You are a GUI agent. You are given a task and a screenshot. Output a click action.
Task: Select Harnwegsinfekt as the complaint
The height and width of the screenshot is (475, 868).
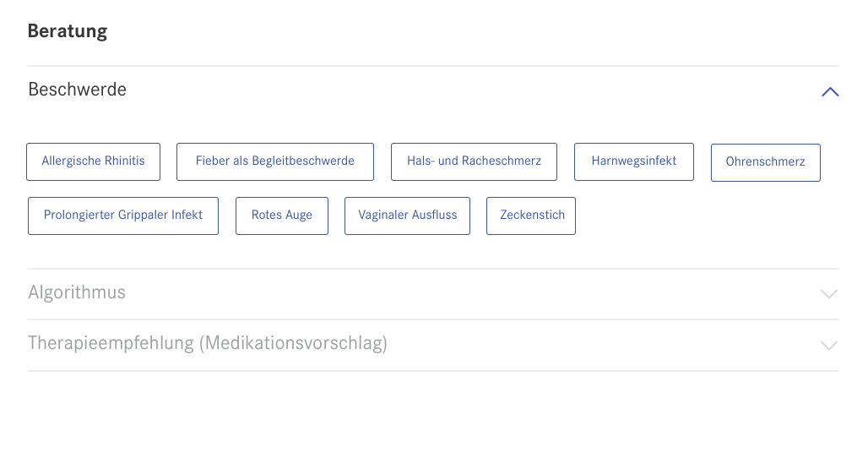click(634, 161)
